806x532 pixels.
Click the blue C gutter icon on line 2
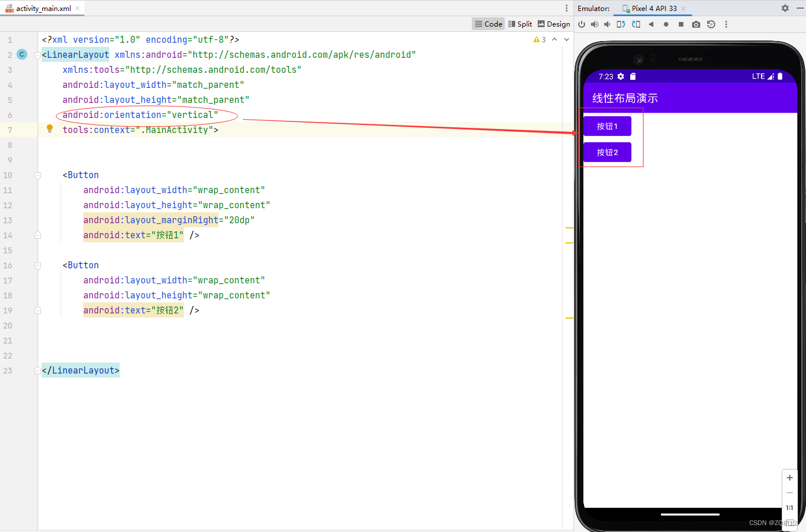(x=22, y=54)
